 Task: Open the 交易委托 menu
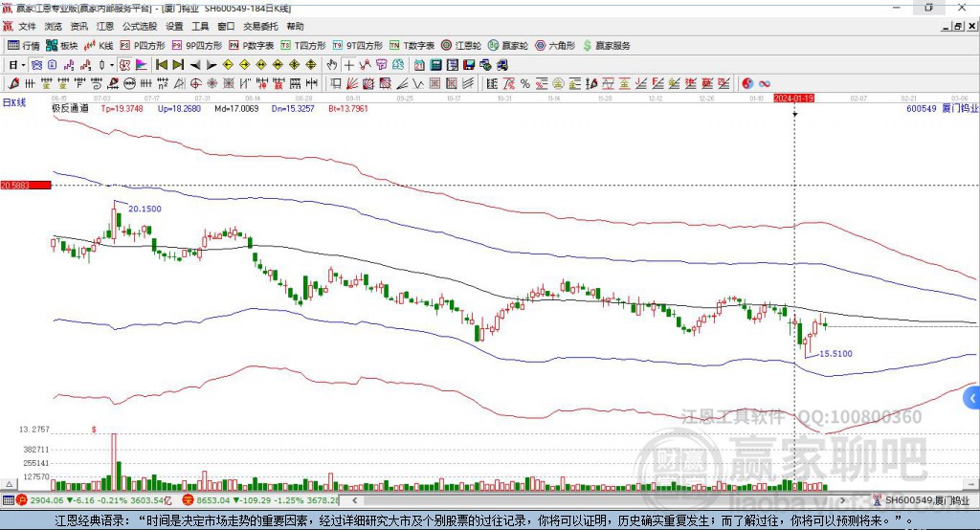[260, 26]
